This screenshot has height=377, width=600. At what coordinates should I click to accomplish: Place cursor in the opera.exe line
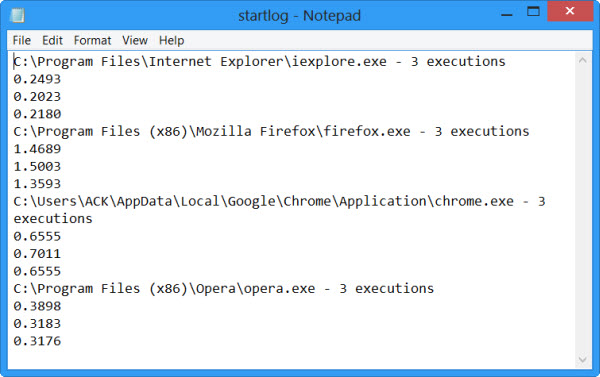[223, 289]
